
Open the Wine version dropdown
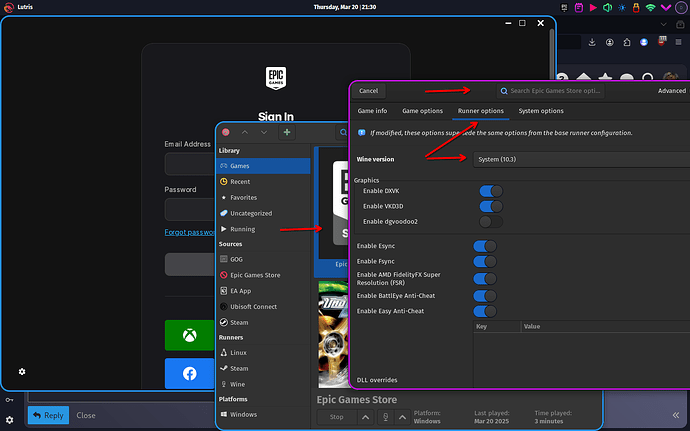581,159
